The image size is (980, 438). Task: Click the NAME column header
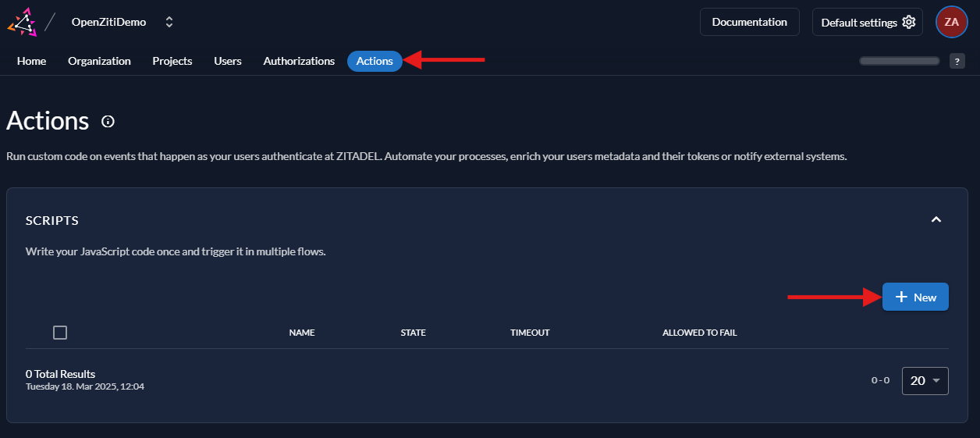[301, 333]
